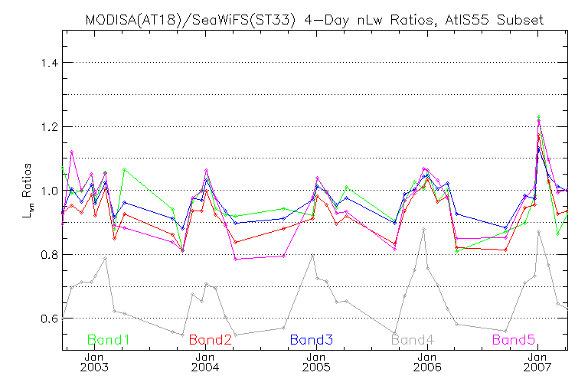Click the red Band2 legend label
The width and height of the screenshot is (588, 392).
click(x=211, y=340)
